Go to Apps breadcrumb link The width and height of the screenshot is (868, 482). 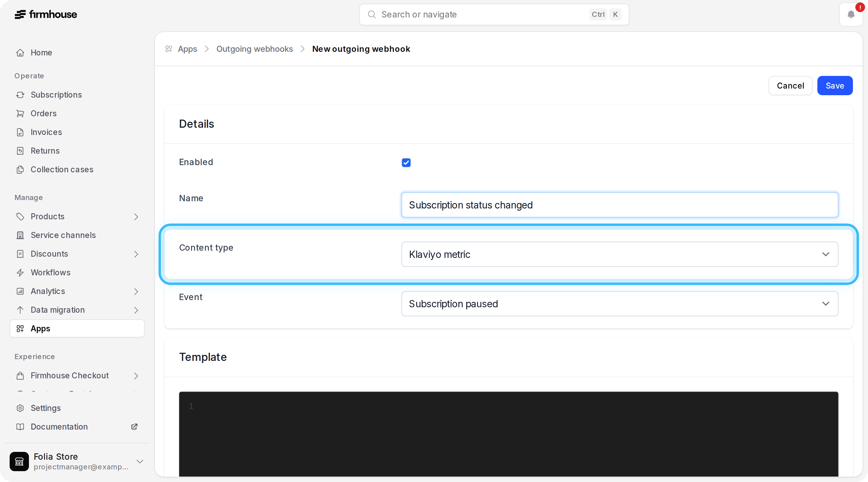tap(187, 49)
